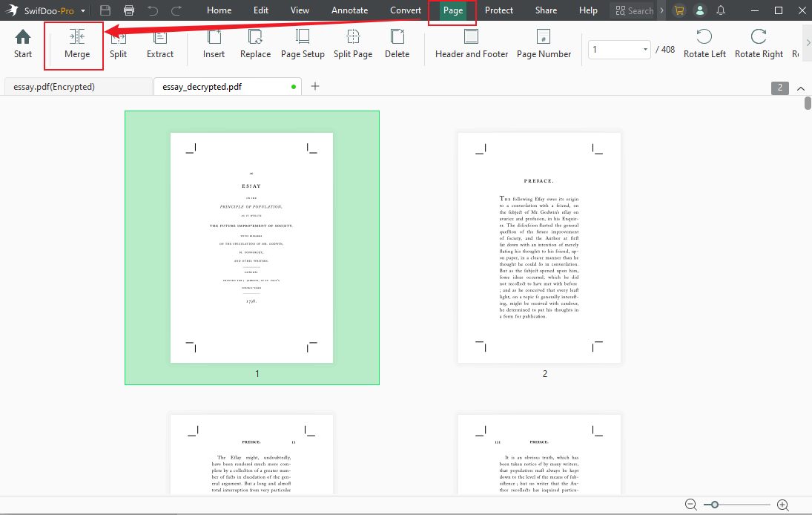Open Header and Footer tool
The height and width of the screenshot is (515, 812).
472,45
